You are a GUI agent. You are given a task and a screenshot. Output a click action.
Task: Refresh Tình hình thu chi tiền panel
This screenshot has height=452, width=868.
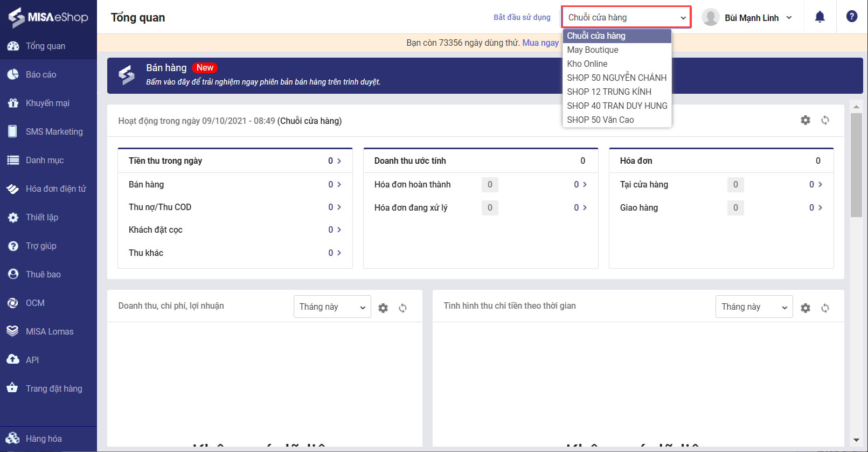825,308
